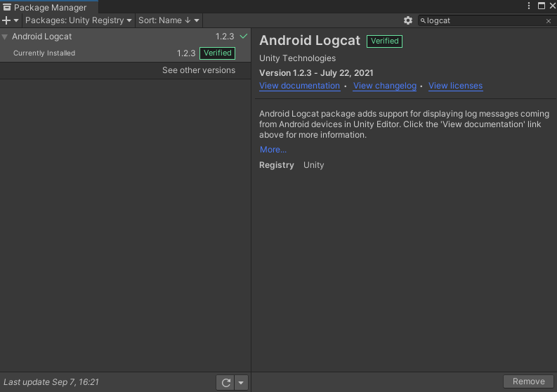Click View changelog link
The image size is (557, 392).
click(x=385, y=86)
